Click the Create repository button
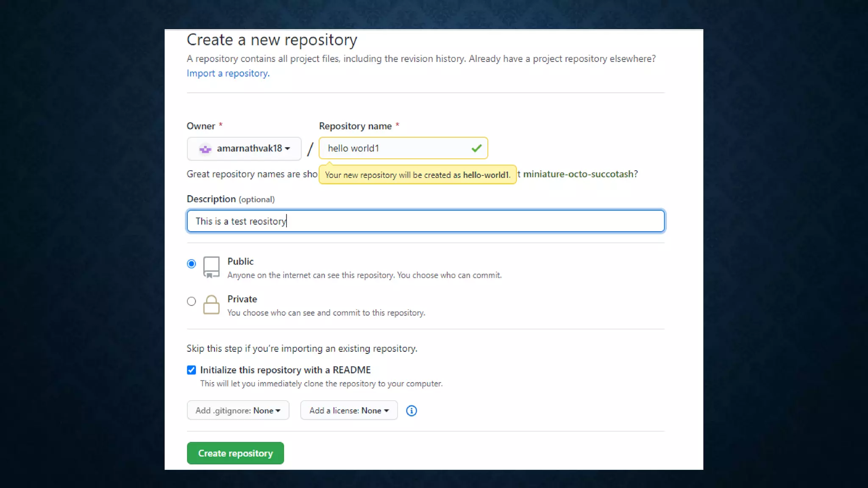 (235, 453)
